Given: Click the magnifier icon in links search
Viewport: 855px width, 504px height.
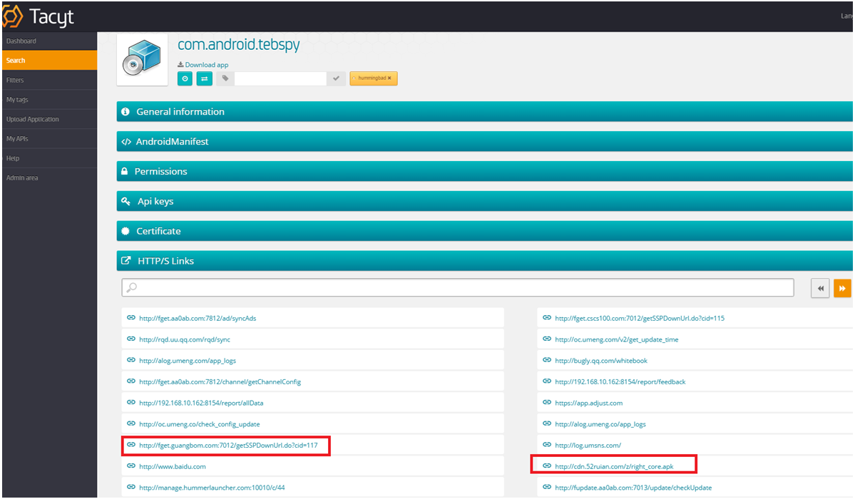Looking at the screenshot, I should click(x=132, y=287).
